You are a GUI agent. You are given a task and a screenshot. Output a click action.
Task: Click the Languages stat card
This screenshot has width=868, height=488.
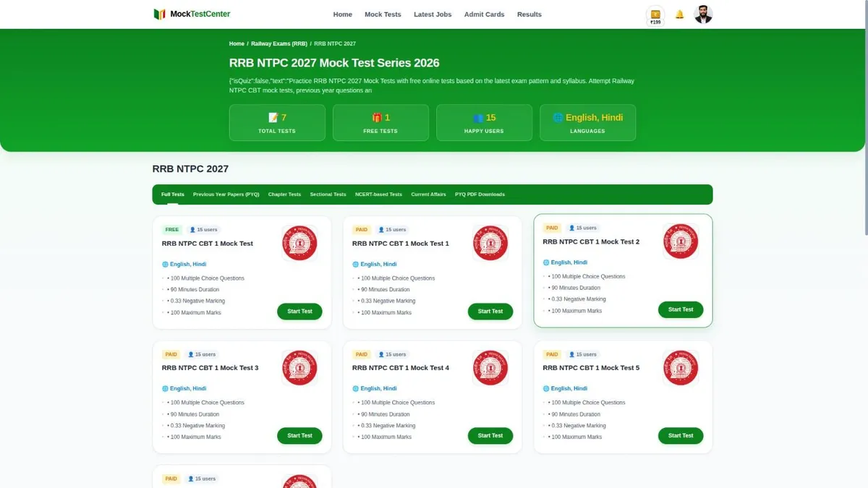tap(587, 122)
